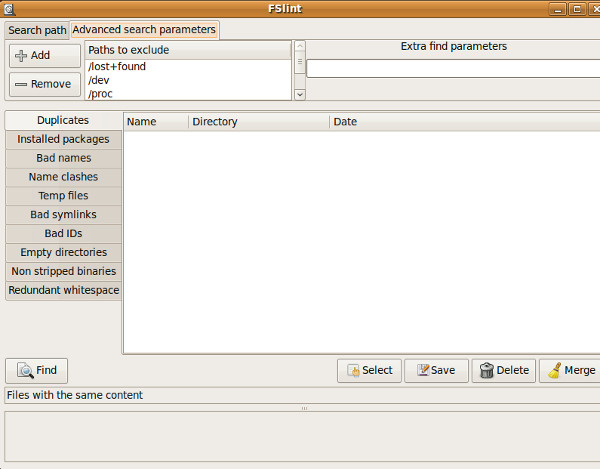Click the broom icon on Merge button
Screen dimensions: 600x469
coord(555,370)
